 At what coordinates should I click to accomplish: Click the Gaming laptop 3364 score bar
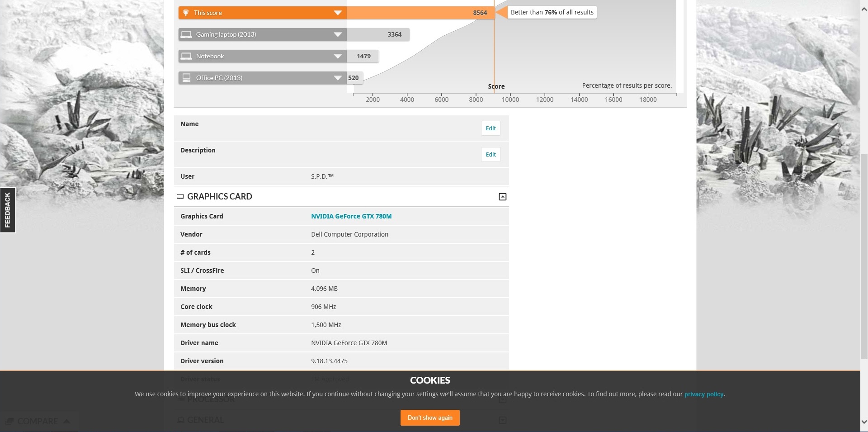378,34
